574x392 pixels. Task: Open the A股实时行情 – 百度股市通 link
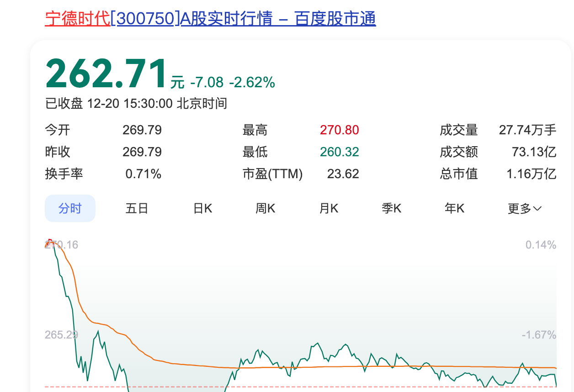[278, 19]
